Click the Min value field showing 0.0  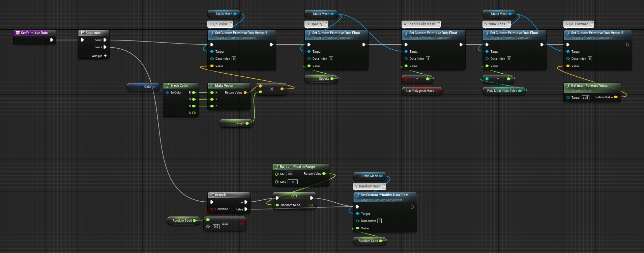click(290, 174)
